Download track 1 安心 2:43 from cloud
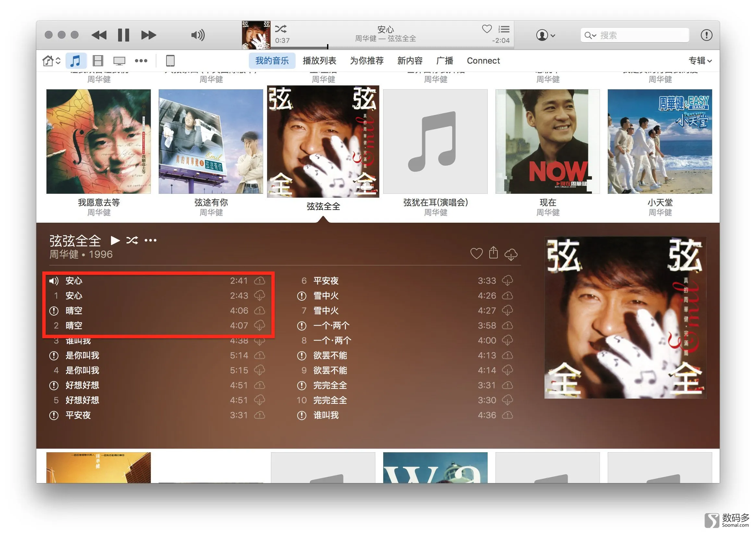 point(260,295)
